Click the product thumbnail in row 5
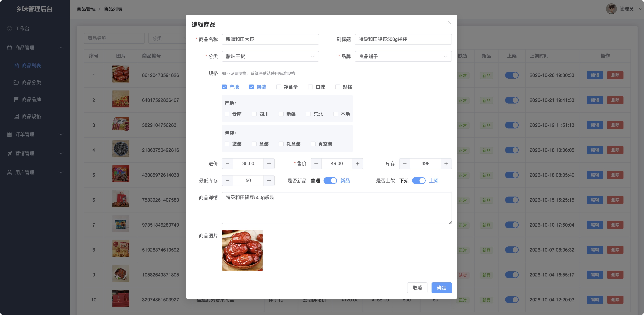644x315 pixels. tap(121, 174)
